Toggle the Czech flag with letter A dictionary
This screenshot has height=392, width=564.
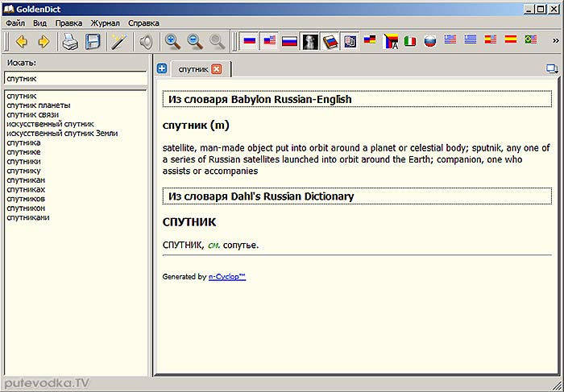tap(391, 41)
